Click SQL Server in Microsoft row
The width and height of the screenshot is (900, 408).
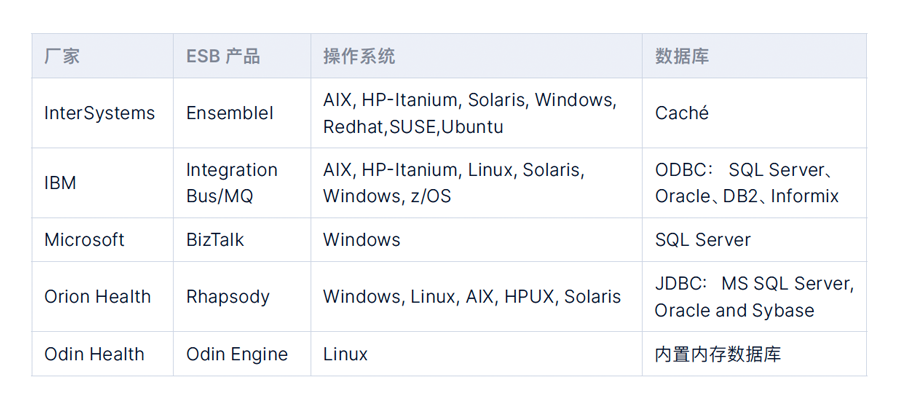coord(703,239)
